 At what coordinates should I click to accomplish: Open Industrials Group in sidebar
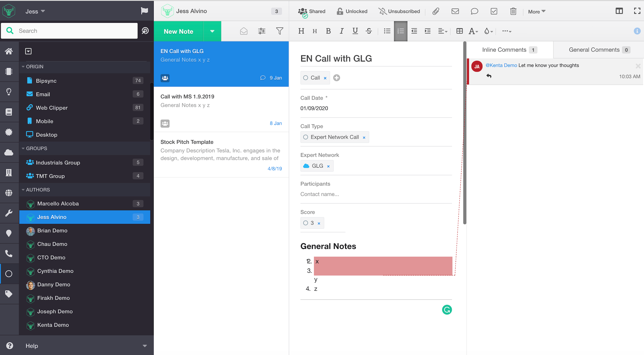pyautogui.click(x=58, y=163)
